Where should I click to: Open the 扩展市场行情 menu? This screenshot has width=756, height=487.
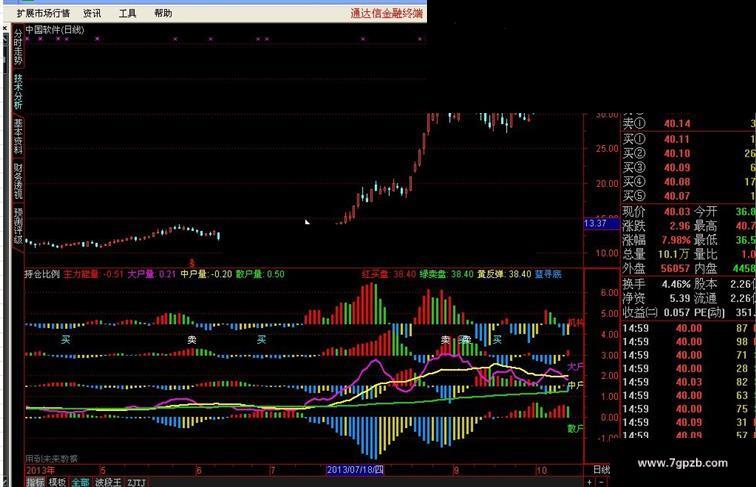coord(43,13)
